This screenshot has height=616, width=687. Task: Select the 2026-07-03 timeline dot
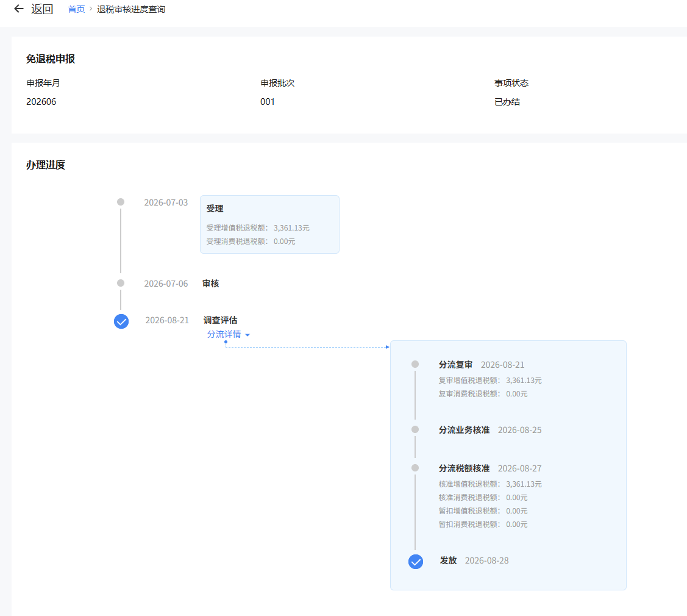coord(121,202)
